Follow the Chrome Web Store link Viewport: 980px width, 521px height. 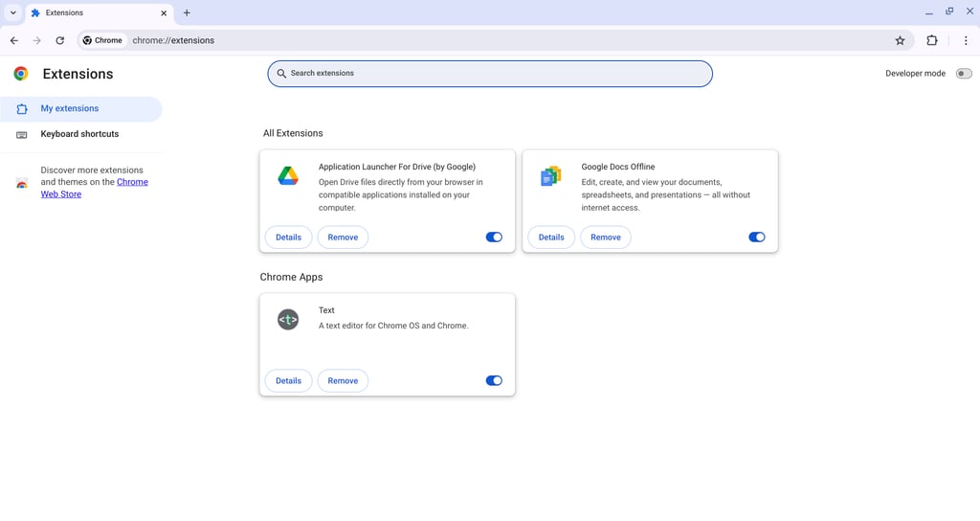[x=95, y=188]
